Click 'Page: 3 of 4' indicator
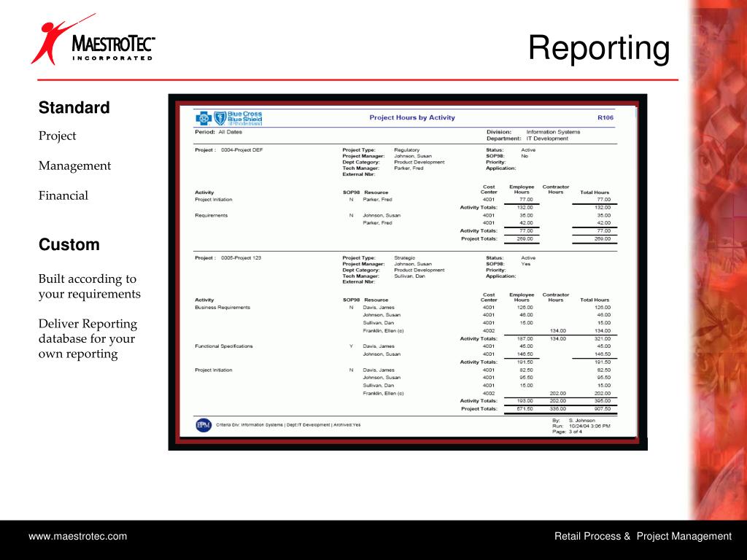The height and width of the screenshot is (560, 747). click(567, 432)
